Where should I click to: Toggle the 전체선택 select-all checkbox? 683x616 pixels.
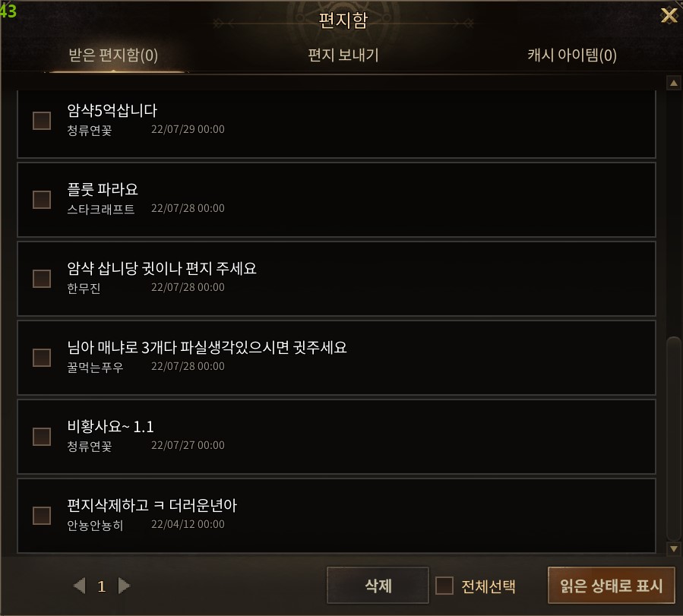tap(444, 586)
